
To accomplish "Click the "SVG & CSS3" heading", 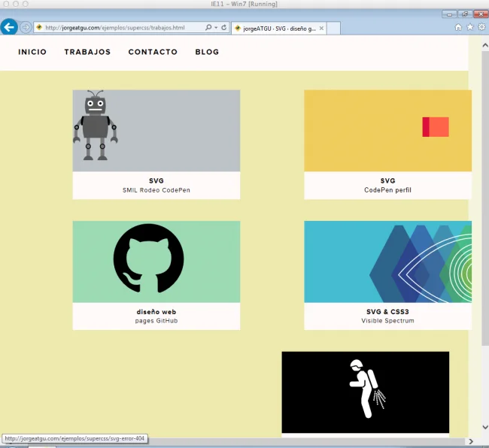I will pos(387,311).
